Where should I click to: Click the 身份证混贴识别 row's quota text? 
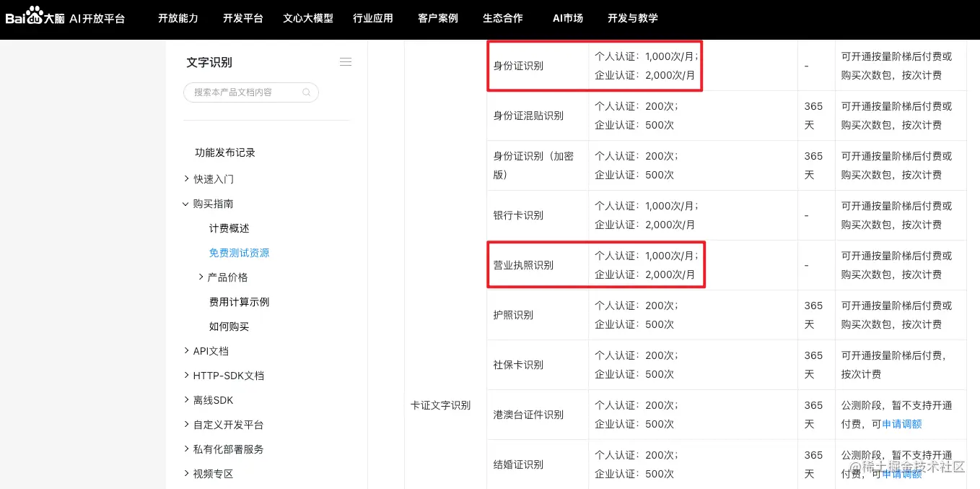coord(636,116)
